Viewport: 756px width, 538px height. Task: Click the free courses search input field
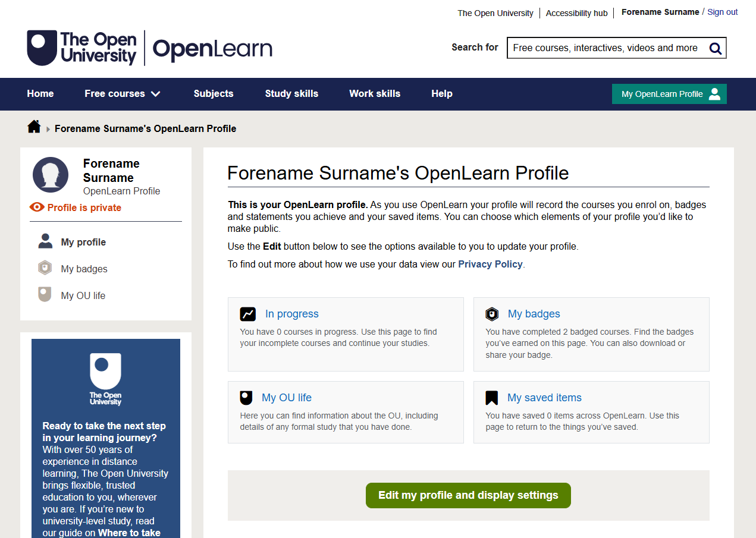tap(607, 48)
